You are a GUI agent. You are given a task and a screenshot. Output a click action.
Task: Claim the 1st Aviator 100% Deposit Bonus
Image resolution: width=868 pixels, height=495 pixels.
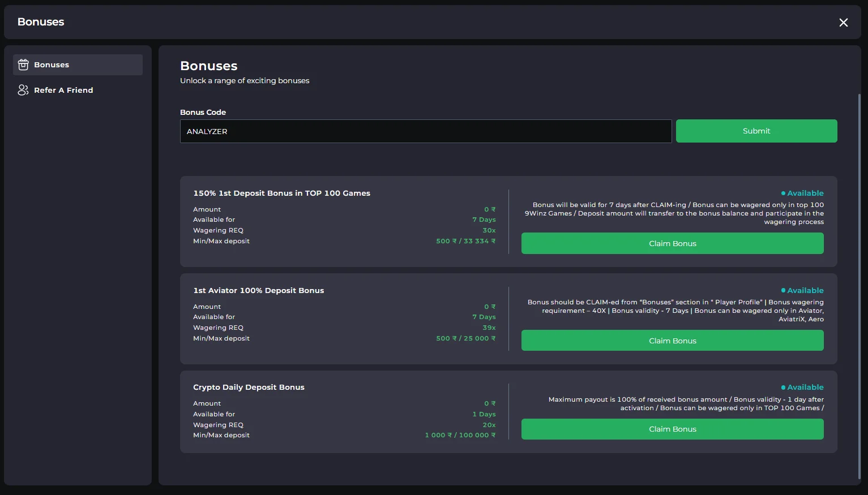coord(672,341)
